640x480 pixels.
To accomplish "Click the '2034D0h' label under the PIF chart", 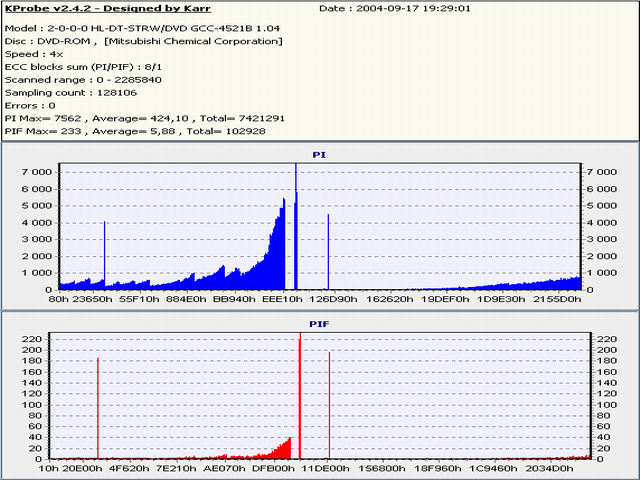I will pos(549,468).
